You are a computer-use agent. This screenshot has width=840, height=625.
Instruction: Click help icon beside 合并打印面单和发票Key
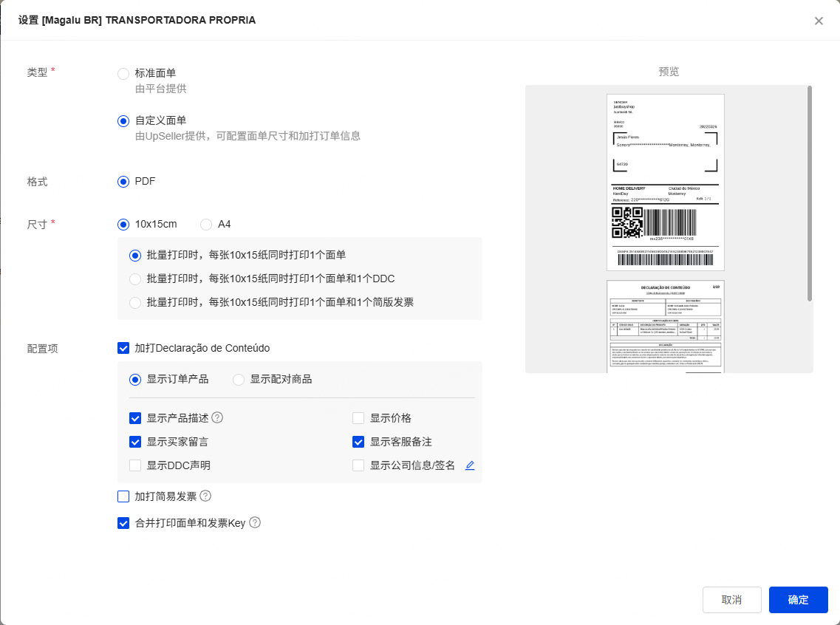[x=255, y=522]
